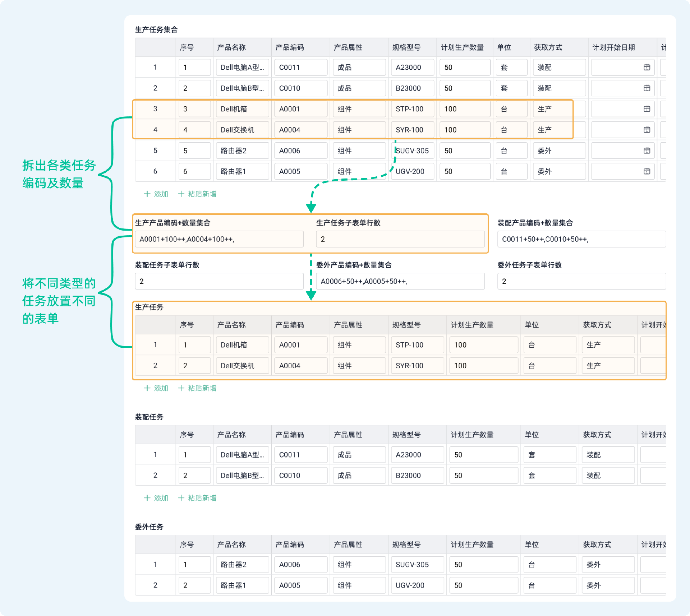
Task: Click 粘贴新增 under 装配任务 table
Action: pos(197,498)
